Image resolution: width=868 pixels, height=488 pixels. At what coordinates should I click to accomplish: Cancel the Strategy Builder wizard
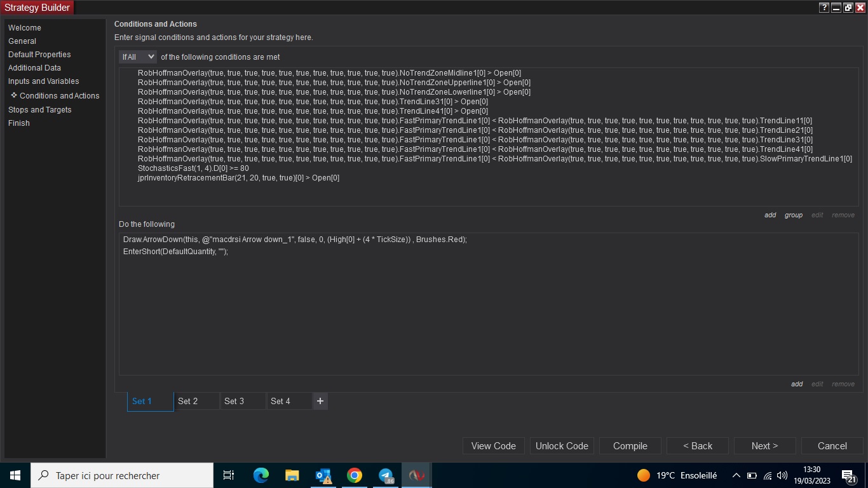[832, 446]
